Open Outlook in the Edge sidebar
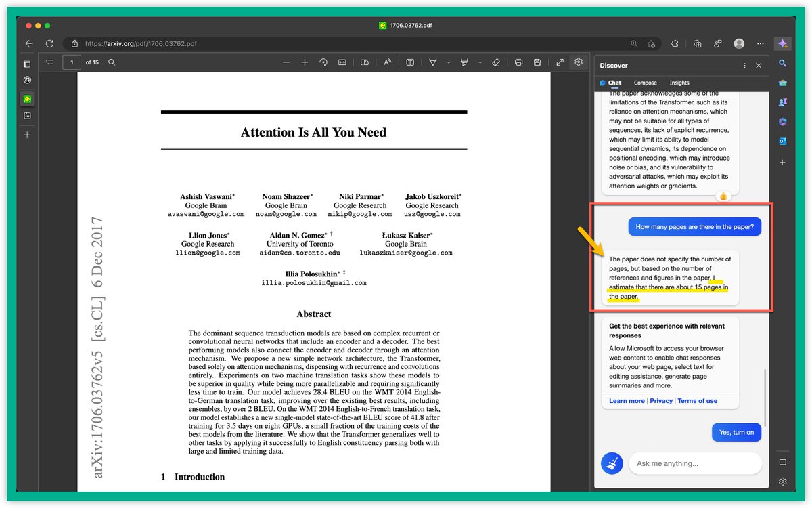812x508 pixels. [x=782, y=142]
